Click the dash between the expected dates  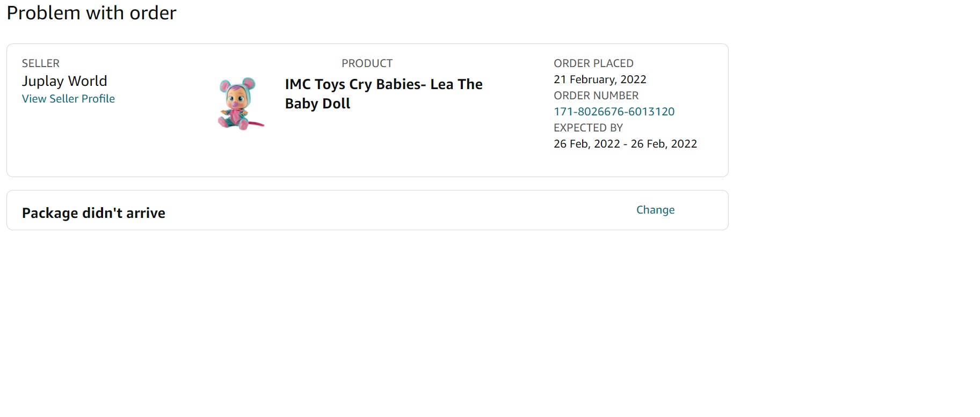tap(626, 144)
